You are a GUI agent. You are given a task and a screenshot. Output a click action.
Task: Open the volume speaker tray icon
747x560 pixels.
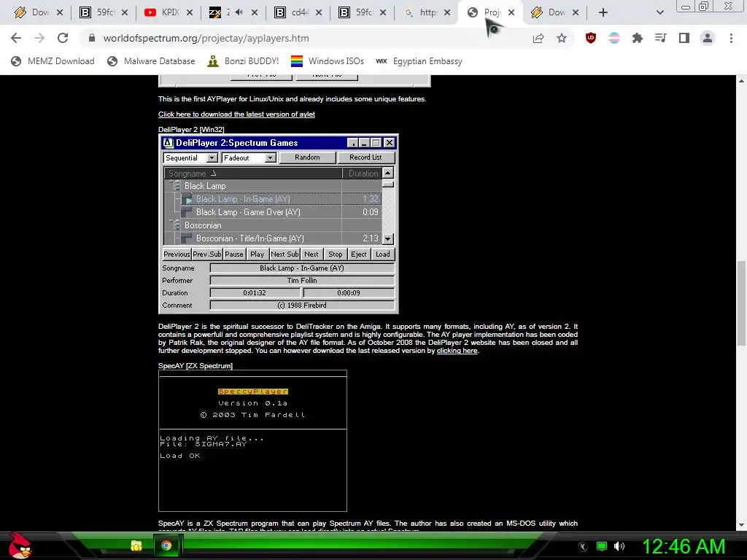point(619,546)
